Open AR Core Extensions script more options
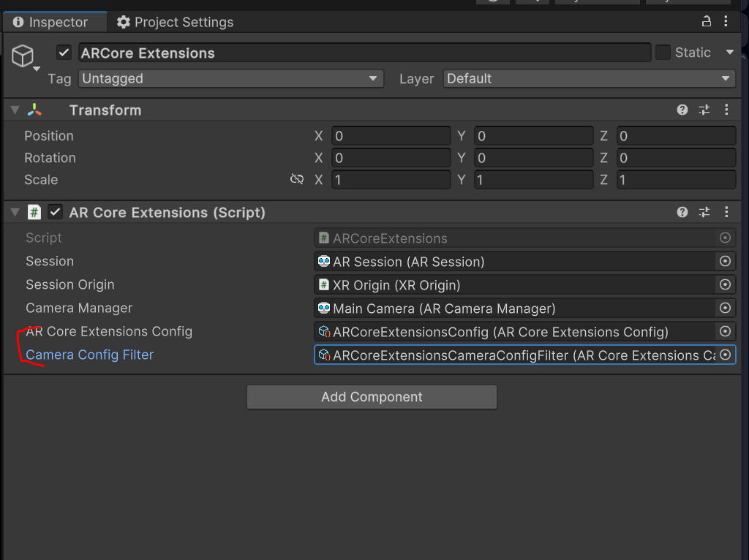Screen dimensions: 749x560 click(x=726, y=212)
